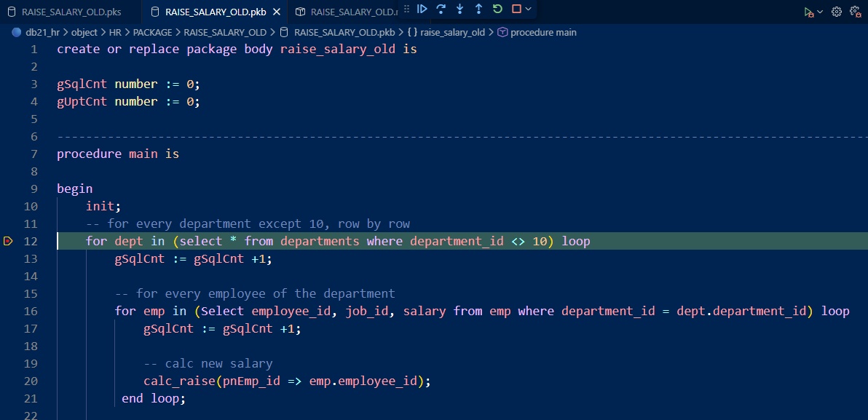Stop the debug session

(516, 9)
